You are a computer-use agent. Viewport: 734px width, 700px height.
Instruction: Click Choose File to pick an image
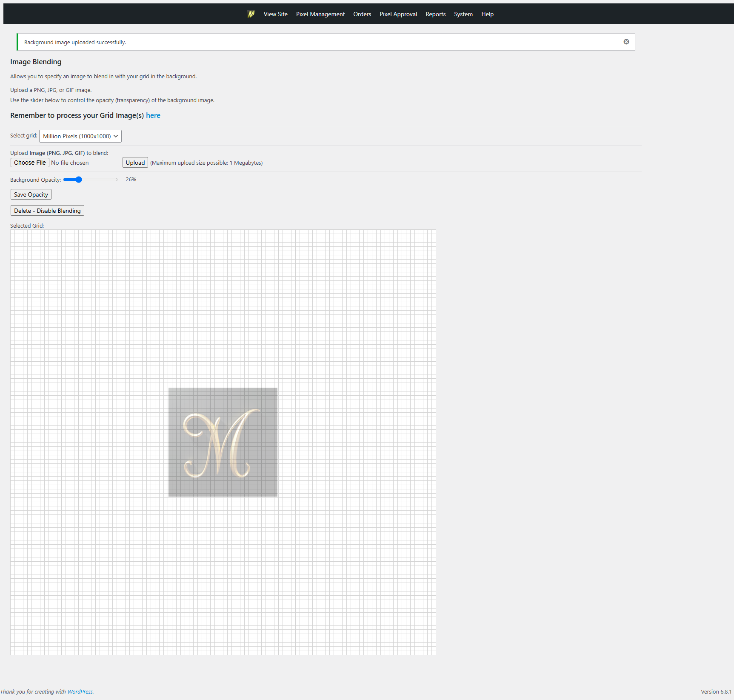[29, 163]
